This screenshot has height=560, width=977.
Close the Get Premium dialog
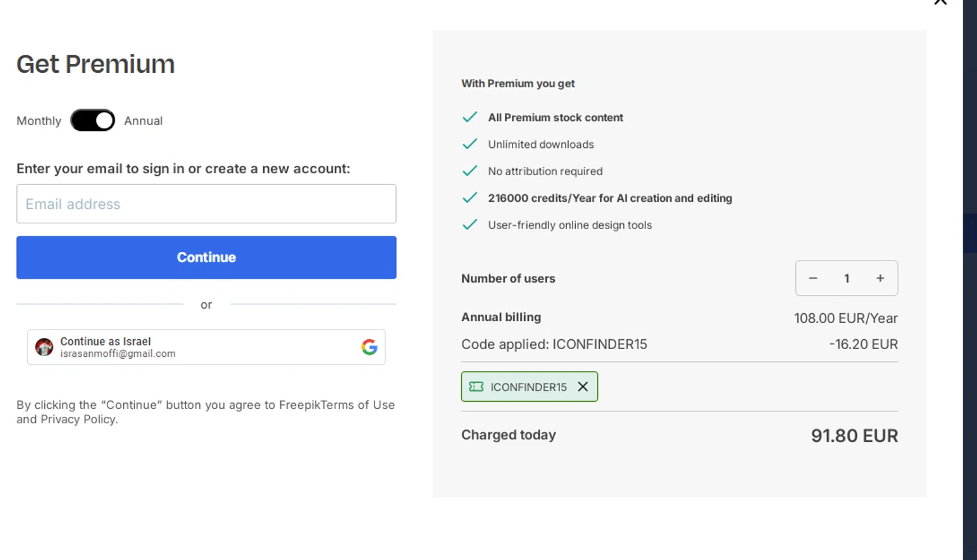[940, 2]
